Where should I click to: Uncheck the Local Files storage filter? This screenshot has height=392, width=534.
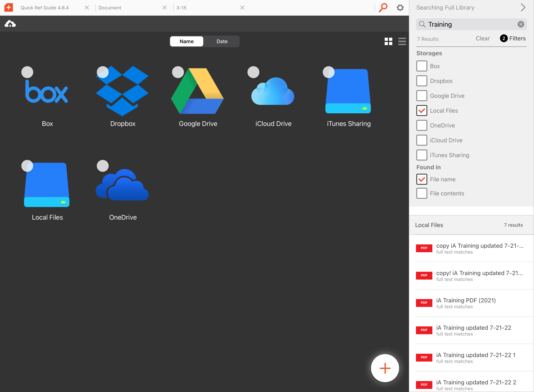pos(422,110)
